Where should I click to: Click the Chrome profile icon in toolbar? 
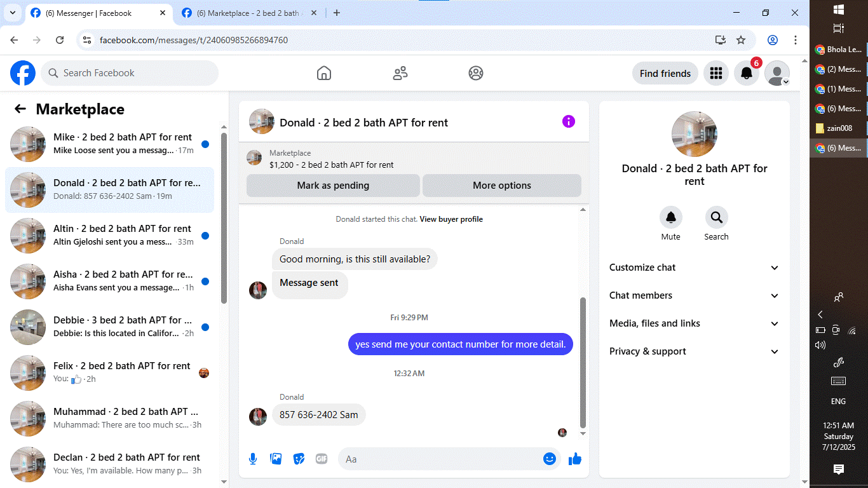point(773,40)
